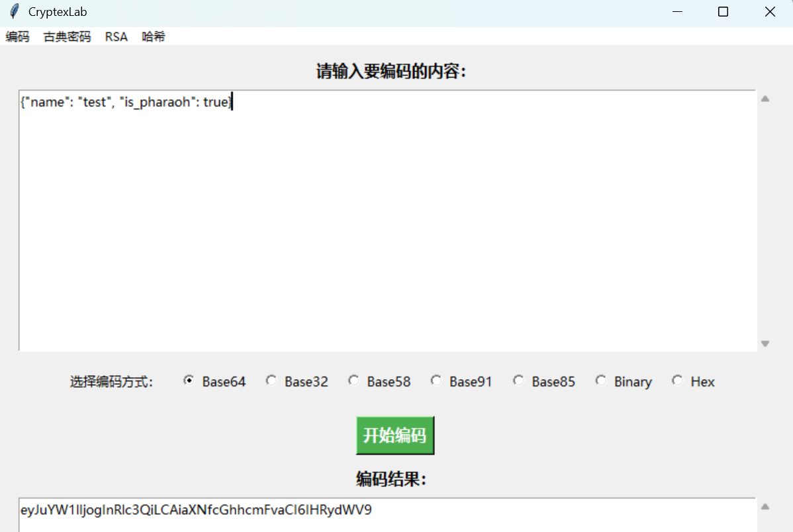793x532 pixels.
Task: Open the 哈希 menu
Action: click(153, 37)
